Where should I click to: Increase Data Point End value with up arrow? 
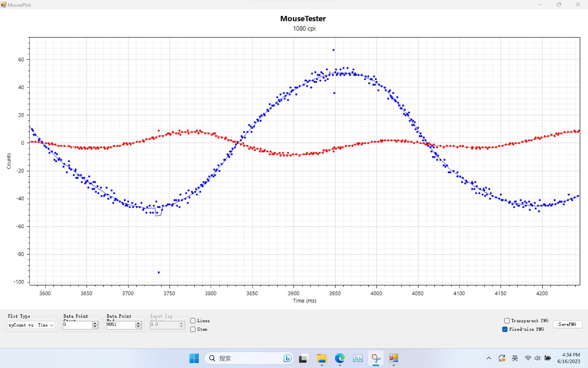(138, 323)
